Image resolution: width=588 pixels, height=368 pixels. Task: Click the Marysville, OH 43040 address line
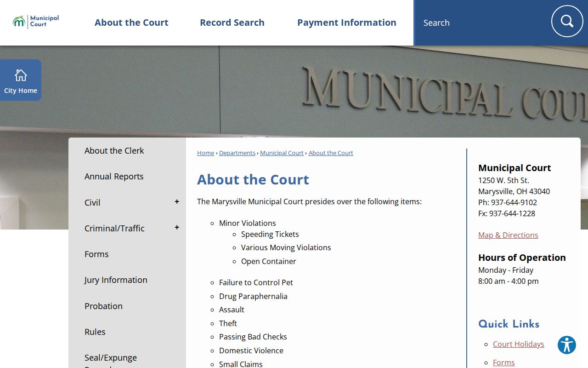click(514, 191)
